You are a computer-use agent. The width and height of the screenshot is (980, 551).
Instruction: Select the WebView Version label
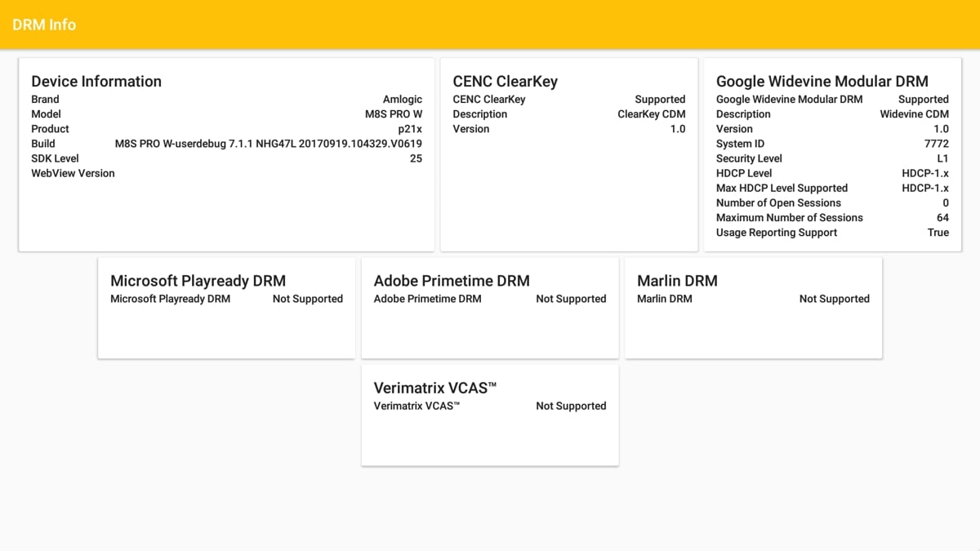coord(73,173)
